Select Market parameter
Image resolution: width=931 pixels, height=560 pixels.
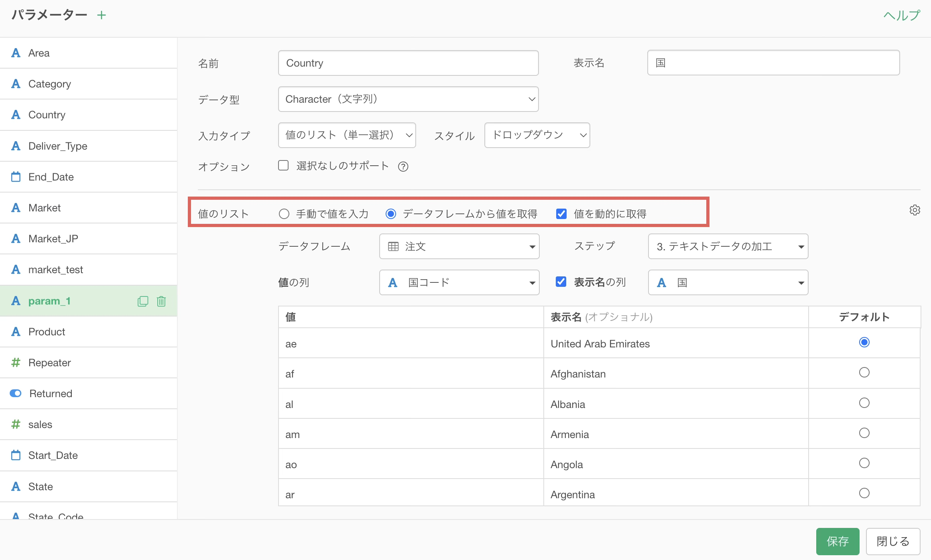(x=88, y=208)
